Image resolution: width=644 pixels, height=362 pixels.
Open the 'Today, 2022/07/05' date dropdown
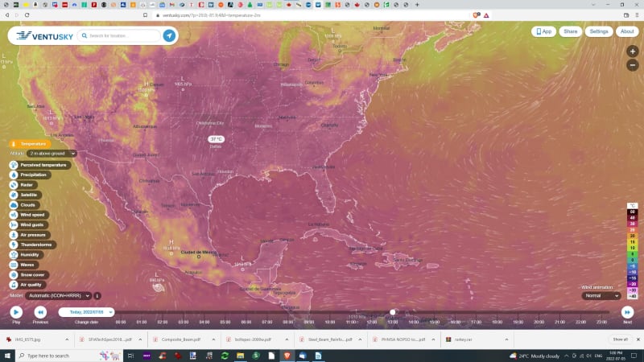click(86, 312)
